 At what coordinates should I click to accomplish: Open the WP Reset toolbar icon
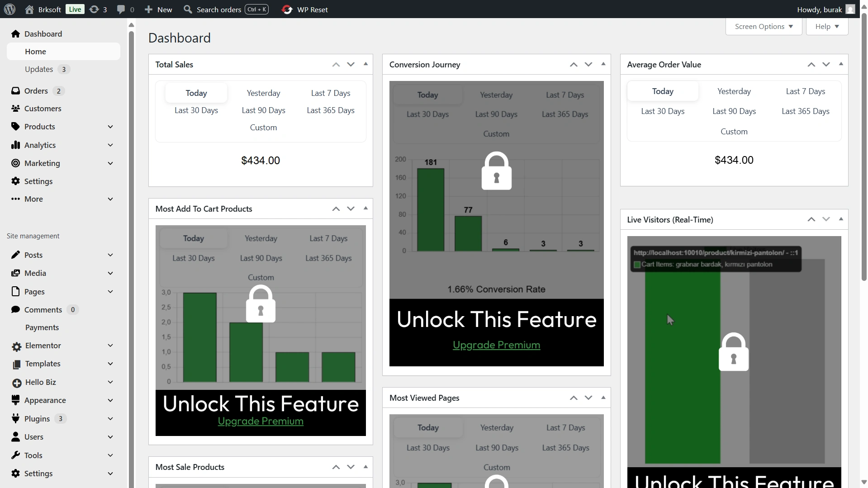coord(287,9)
